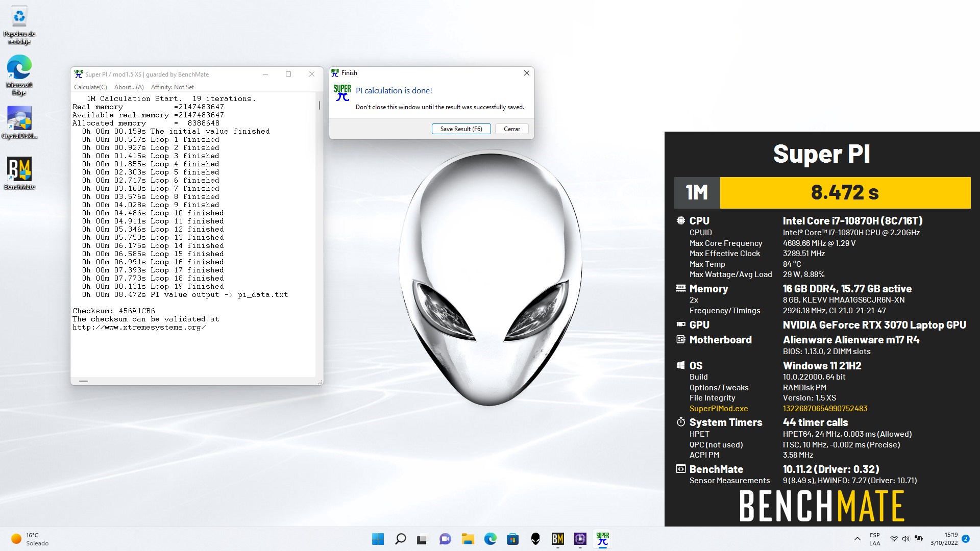This screenshot has height=551, width=980.
Task: Click the file hash 13226870654990752483
Action: (x=825, y=409)
